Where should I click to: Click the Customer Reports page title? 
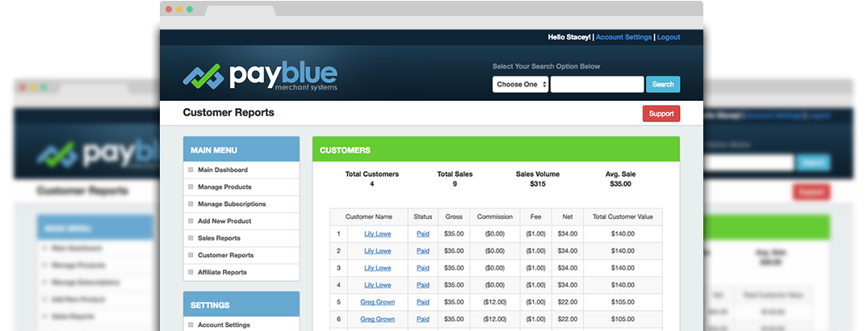click(x=229, y=113)
